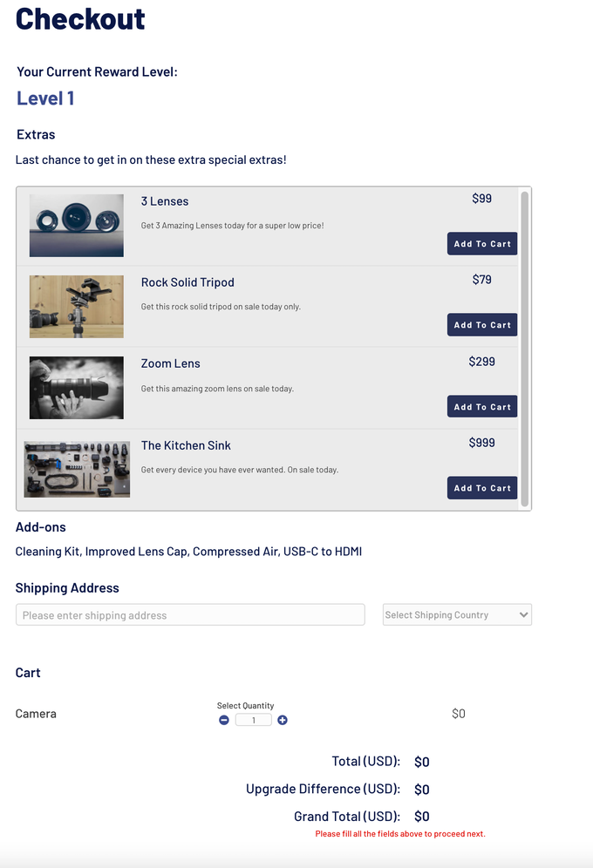Add Zoom Lens to cart
The height and width of the screenshot is (868, 593).
(x=482, y=407)
